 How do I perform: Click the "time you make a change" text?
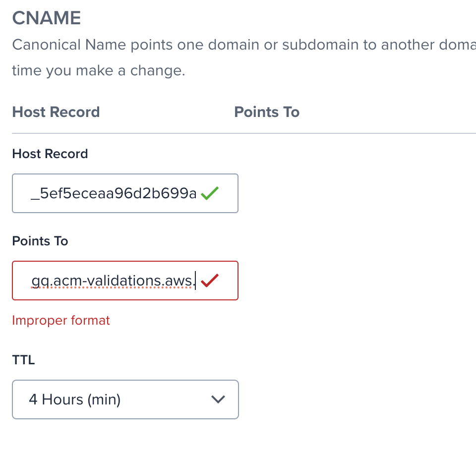point(98,70)
